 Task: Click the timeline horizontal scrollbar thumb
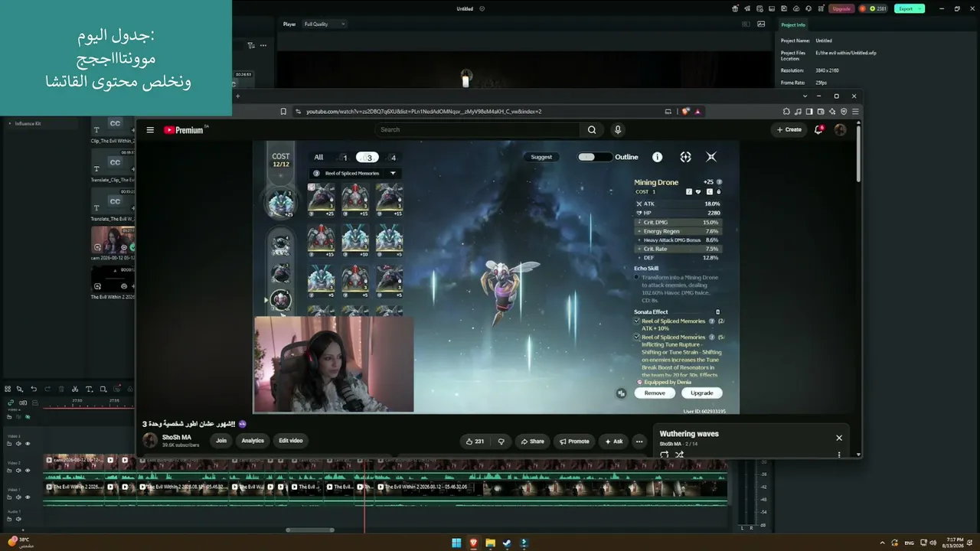click(310, 530)
